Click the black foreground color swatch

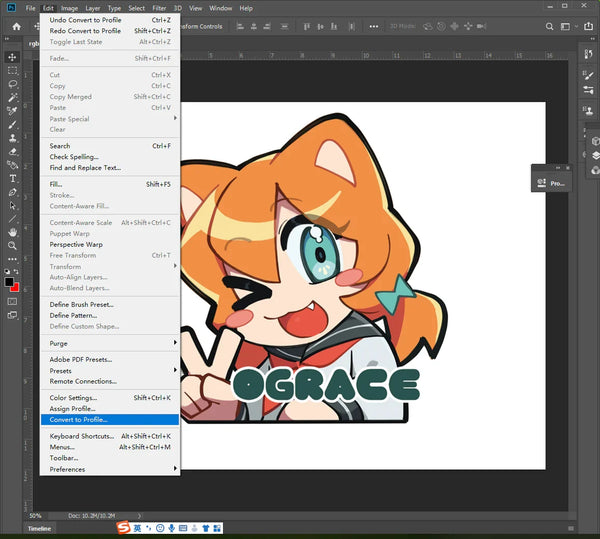click(x=9, y=282)
